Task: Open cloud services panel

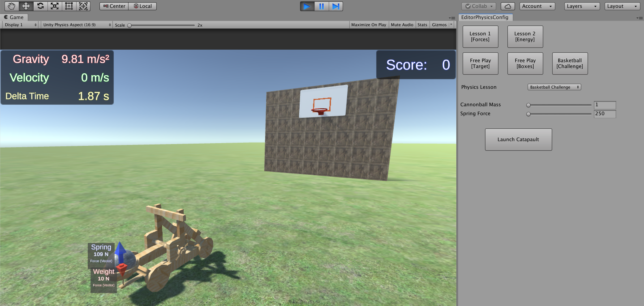Action: click(x=507, y=6)
